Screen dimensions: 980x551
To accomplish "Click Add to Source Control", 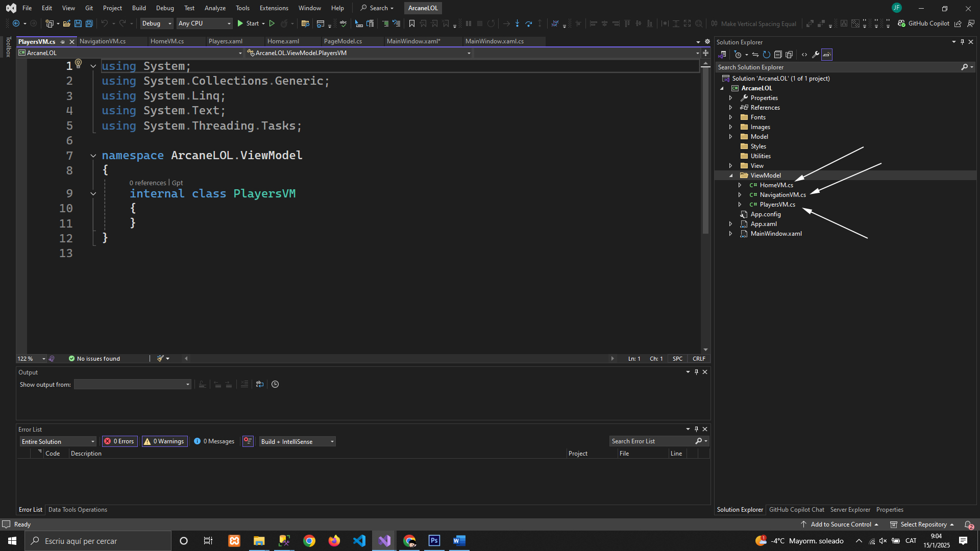I will pyautogui.click(x=840, y=524).
